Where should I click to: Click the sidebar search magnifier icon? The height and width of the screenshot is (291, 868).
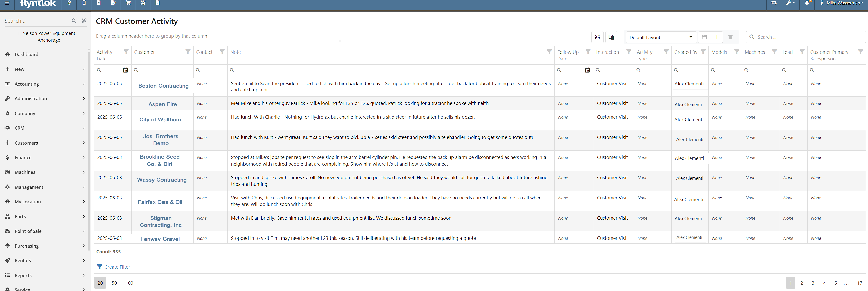click(74, 21)
